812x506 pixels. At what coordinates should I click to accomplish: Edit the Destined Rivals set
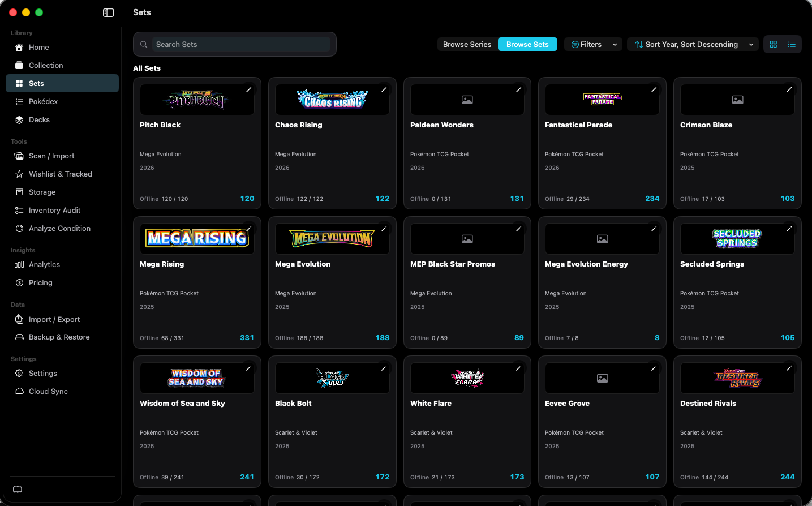789,368
